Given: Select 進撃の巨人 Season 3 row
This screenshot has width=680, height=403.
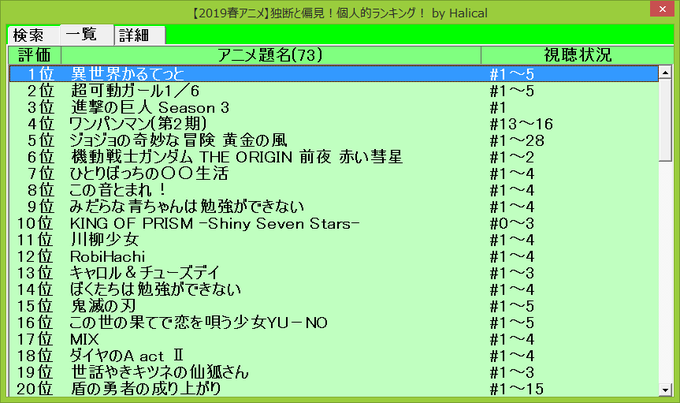Looking at the screenshot, I should [x=333, y=108].
